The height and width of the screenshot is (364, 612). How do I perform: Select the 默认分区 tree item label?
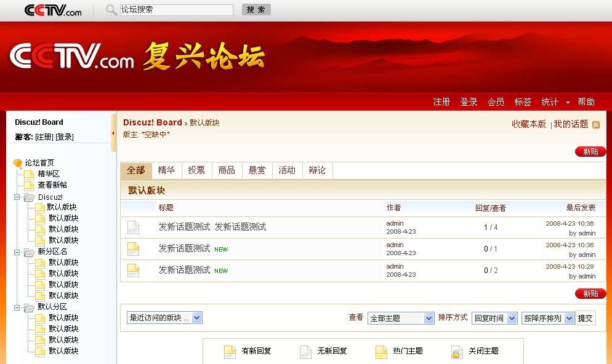[x=52, y=307]
